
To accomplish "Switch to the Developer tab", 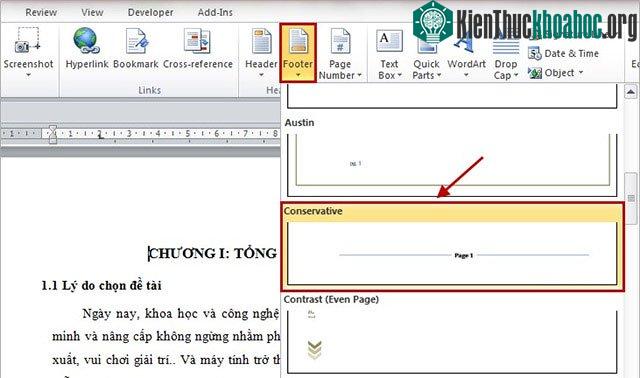I will click(150, 13).
